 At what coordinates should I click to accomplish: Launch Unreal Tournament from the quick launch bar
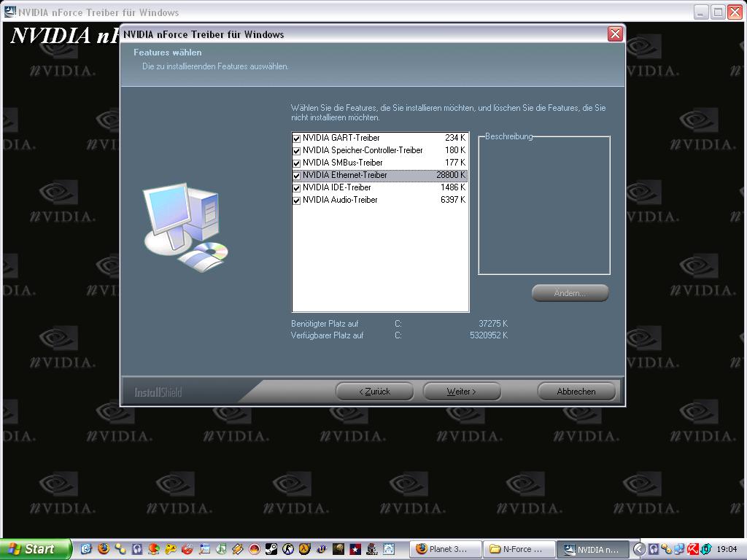tap(322, 549)
